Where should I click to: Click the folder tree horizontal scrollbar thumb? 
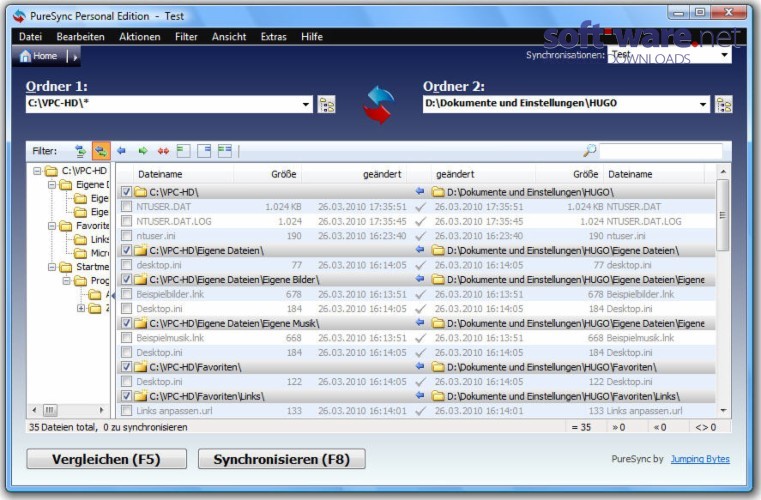50,410
